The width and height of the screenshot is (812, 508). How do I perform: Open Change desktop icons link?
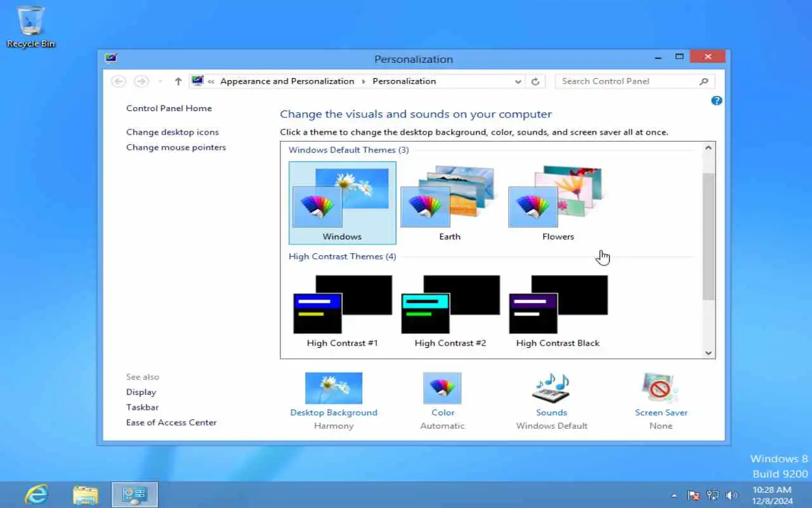point(173,132)
